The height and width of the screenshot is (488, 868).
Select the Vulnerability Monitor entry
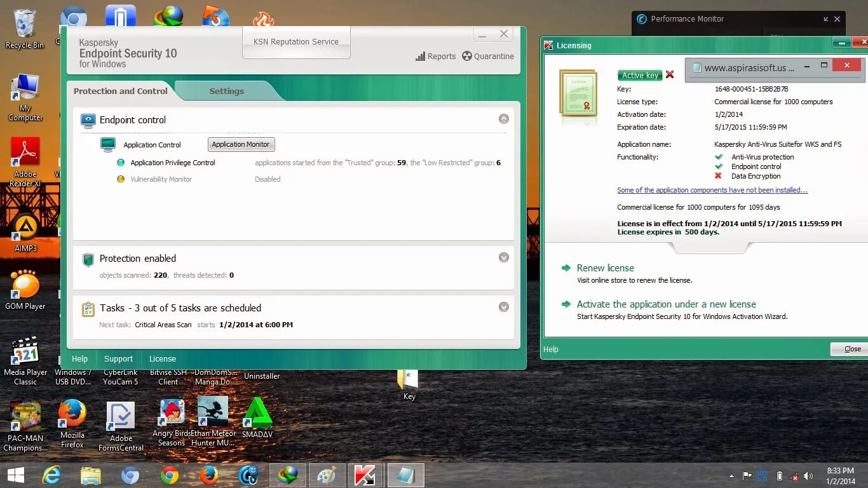[161, 179]
